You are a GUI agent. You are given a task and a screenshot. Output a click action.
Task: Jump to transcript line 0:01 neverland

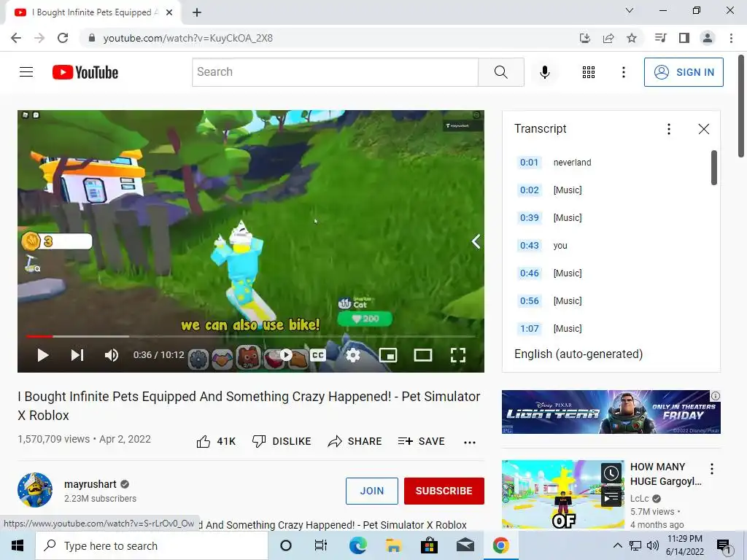pyautogui.click(x=611, y=163)
